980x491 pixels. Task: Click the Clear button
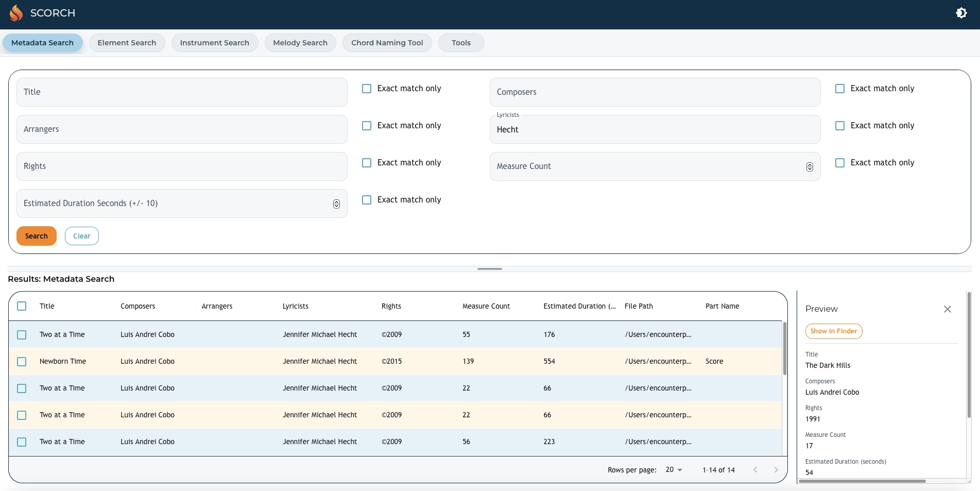[x=81, y=236]
